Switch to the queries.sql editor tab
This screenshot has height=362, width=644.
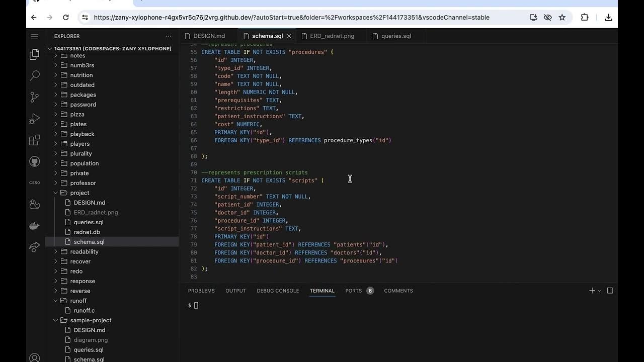tap(396, 36)
